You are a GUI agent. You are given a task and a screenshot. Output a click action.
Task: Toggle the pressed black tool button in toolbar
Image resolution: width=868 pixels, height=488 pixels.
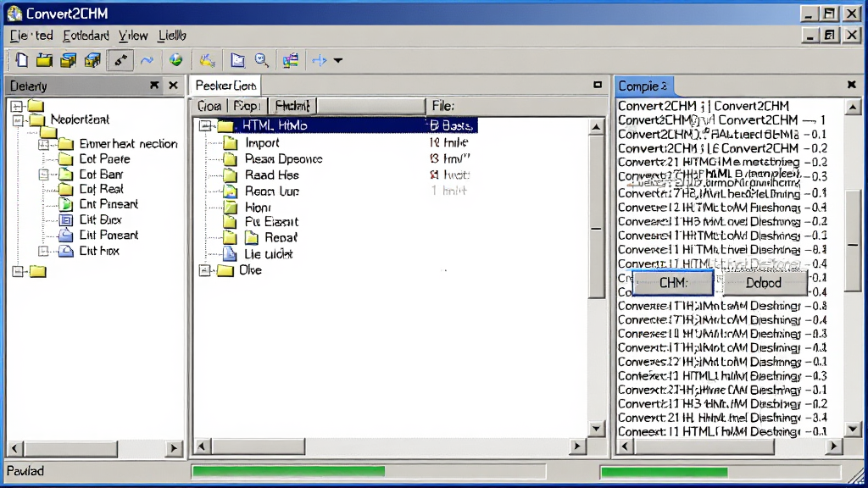tap(120, 60)
